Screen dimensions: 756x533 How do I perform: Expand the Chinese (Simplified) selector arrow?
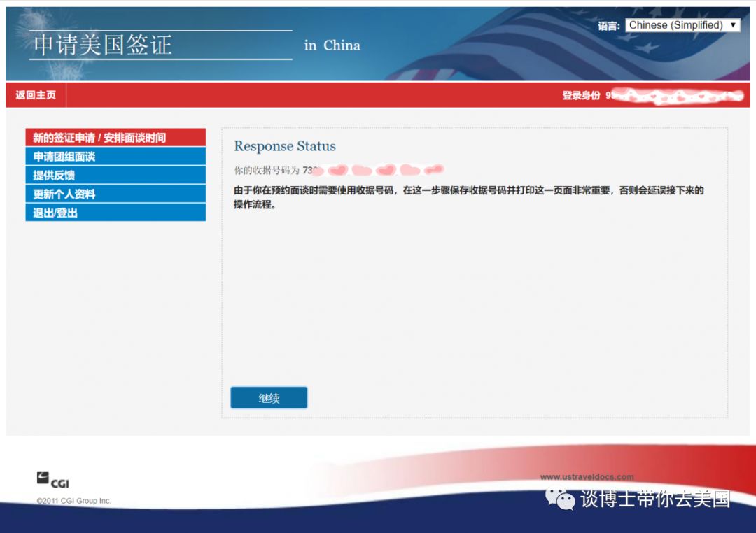[732, 24]
